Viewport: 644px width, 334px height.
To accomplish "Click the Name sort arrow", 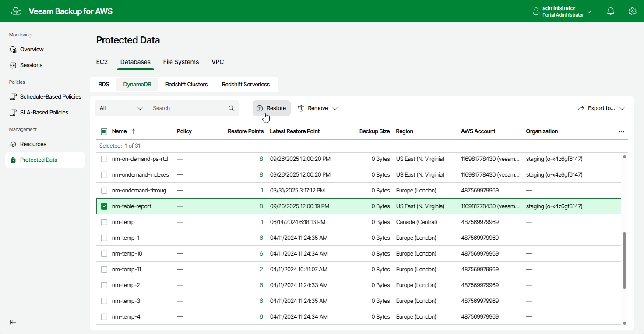I will 134,131.
